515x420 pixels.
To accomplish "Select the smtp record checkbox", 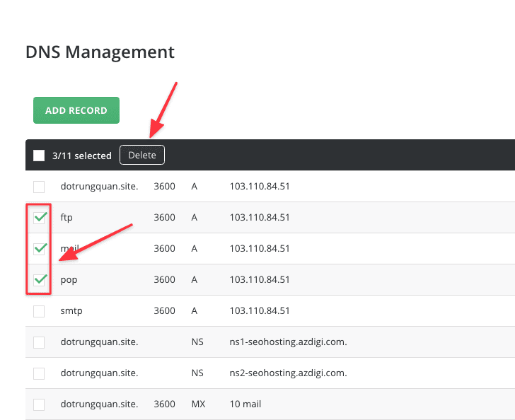I will click(x=39, y=311).
